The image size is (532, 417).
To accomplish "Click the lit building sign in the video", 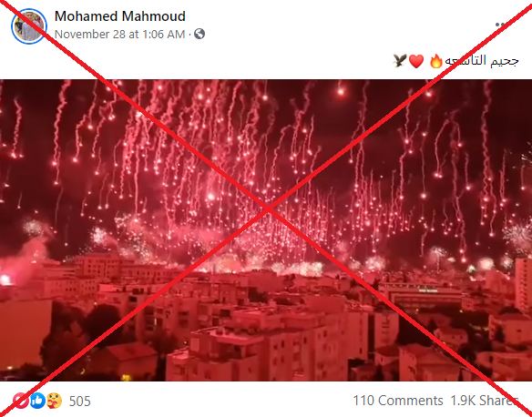I will click(428, 290).
